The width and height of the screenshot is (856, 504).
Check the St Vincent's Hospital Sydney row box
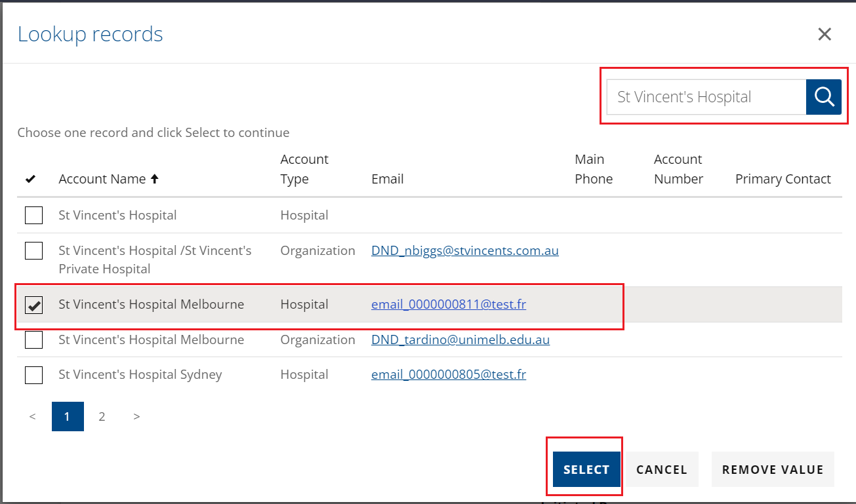pyautogui.click(x=34, y=375)
